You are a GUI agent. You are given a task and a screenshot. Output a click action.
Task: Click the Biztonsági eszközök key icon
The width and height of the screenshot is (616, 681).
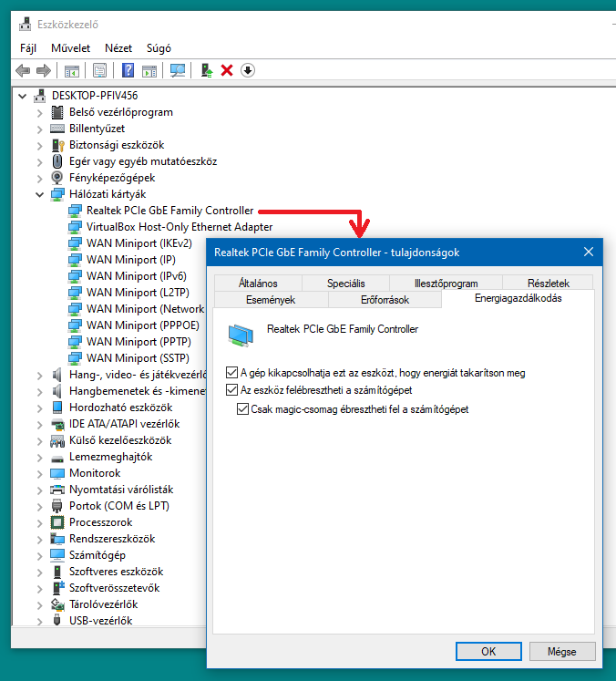click(x=57, y=145)
